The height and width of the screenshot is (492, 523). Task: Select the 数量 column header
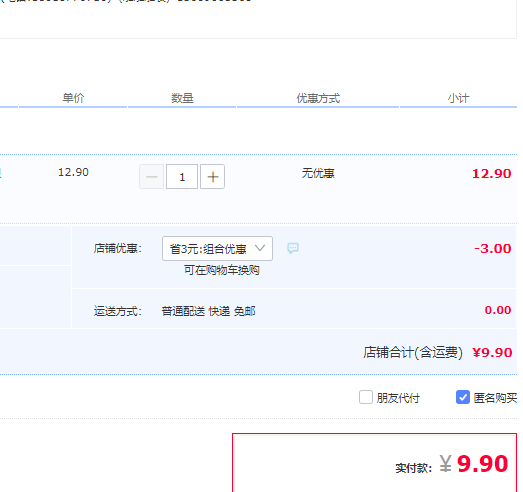point(182,98)
